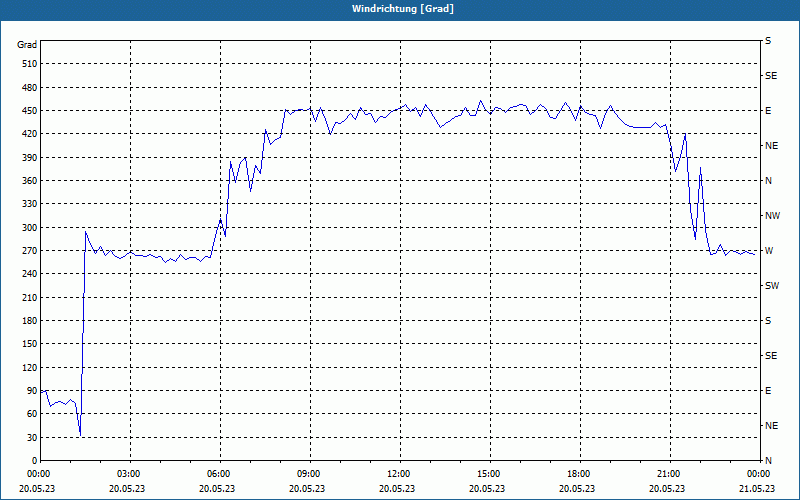This screenshot has width=800, height=500.
Task: Click the W compass label
Action: coord(769,251)
